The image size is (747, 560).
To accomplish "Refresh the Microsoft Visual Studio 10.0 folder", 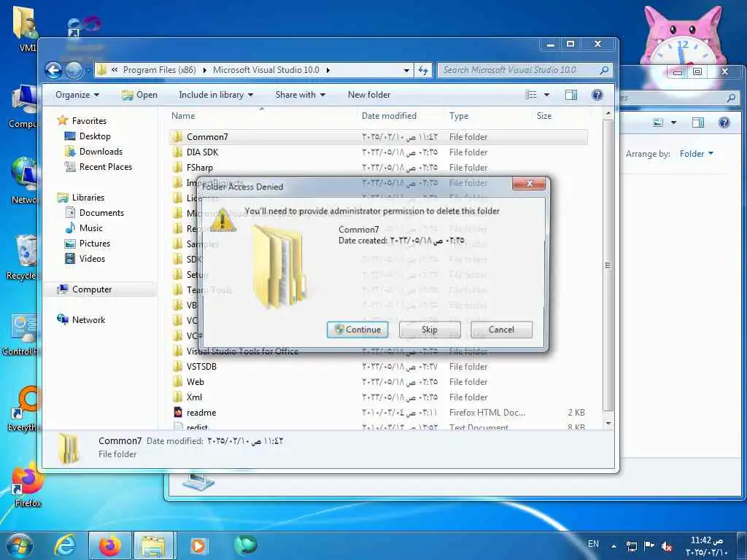I will coord(423,71).
